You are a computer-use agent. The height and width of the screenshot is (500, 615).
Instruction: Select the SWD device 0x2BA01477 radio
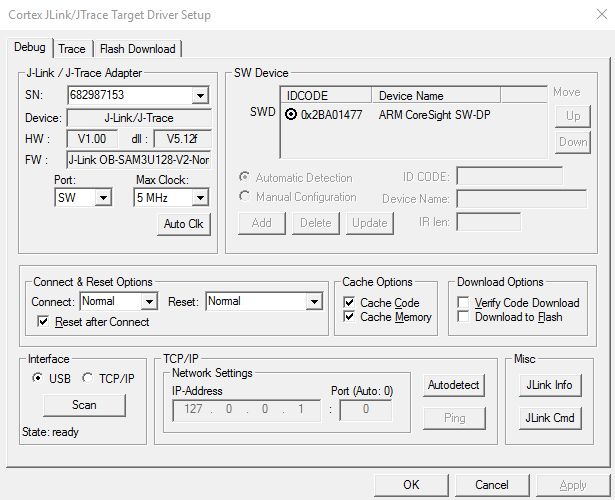[x=291, y=115]
